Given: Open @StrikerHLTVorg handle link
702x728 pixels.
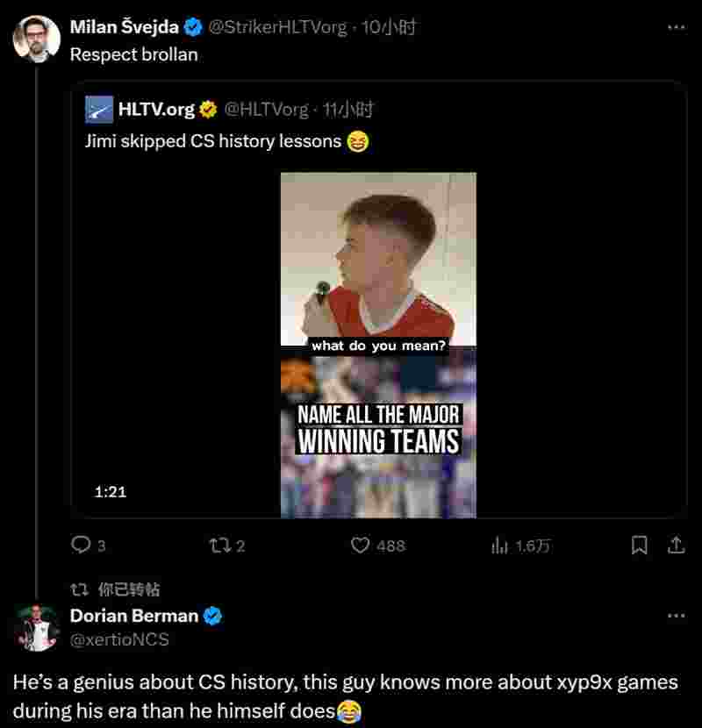Looking at the screenshot, I should [277, 27].
